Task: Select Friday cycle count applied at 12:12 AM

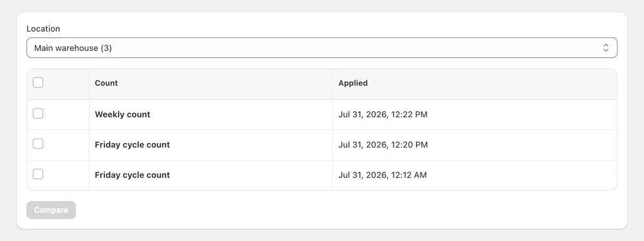Action: [x=132, y=175]
